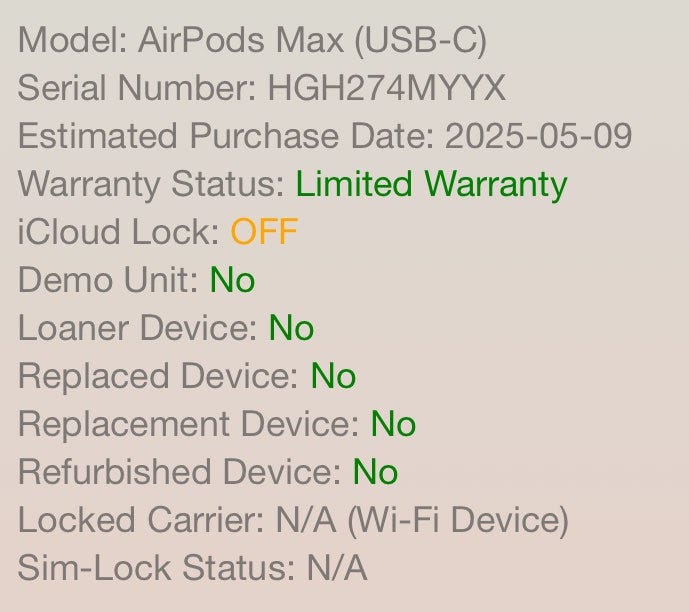The height and width of the screenshot is (612, 689).
Task: Click the Estimated Purchase Date 2025-05-09
Action: (x=538, y=137)
